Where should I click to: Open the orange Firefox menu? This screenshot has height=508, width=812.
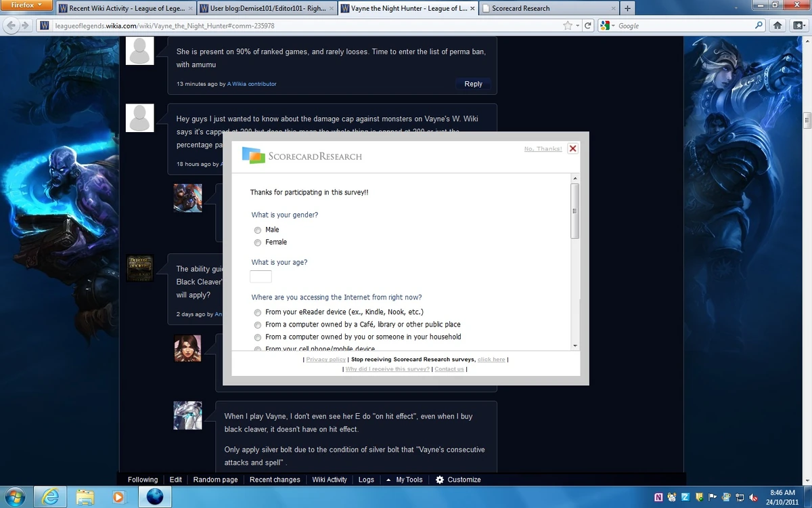pos(26,5)
